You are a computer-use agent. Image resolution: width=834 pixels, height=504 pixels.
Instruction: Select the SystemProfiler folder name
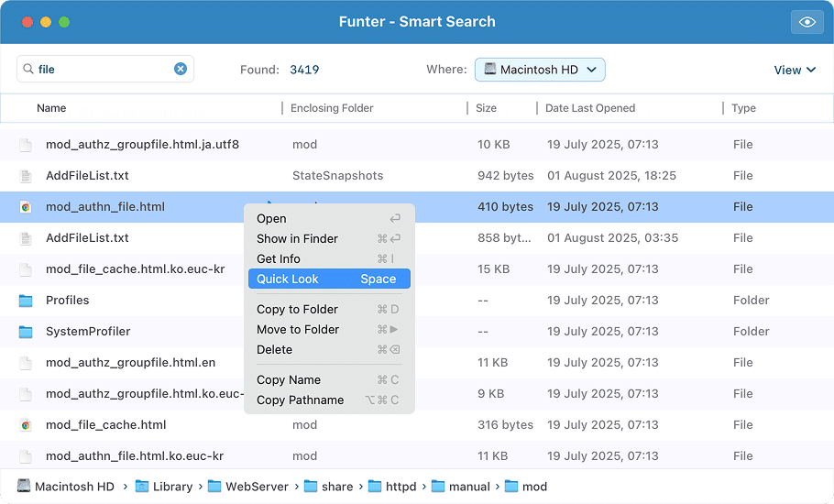pos(88,331)
